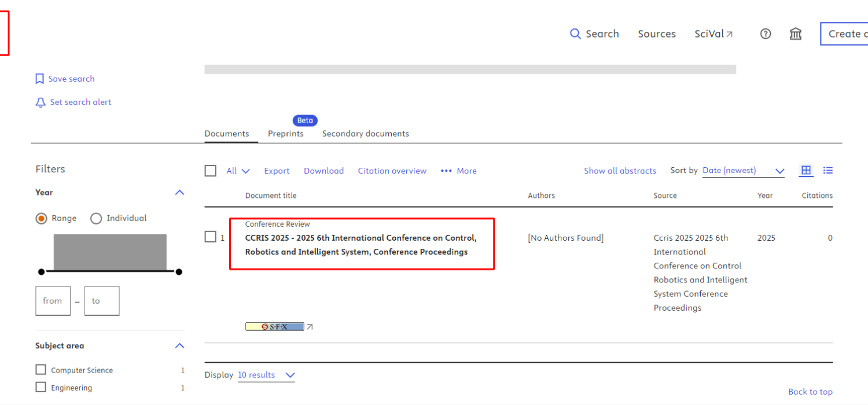Image resolution: width=868 pixels, height=405 pixels.
Task: Open the help question mark icon
Action: point(766,34)
